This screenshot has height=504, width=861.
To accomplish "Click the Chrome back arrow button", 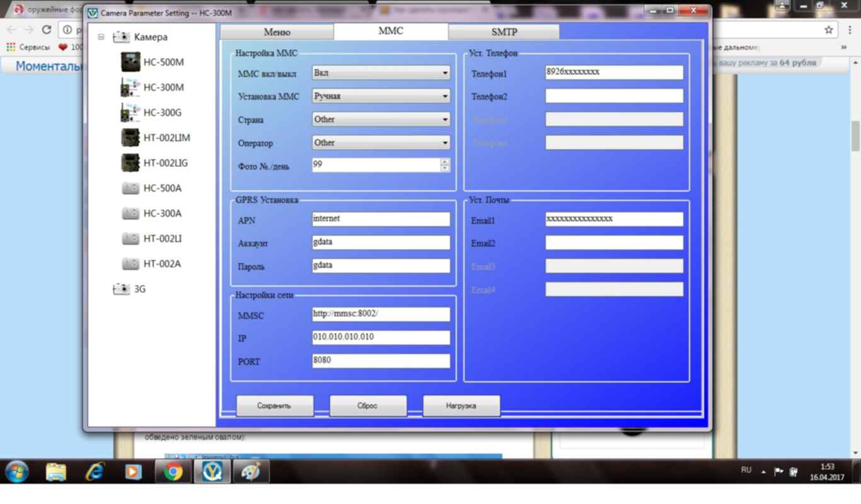I will click(11, 30).
